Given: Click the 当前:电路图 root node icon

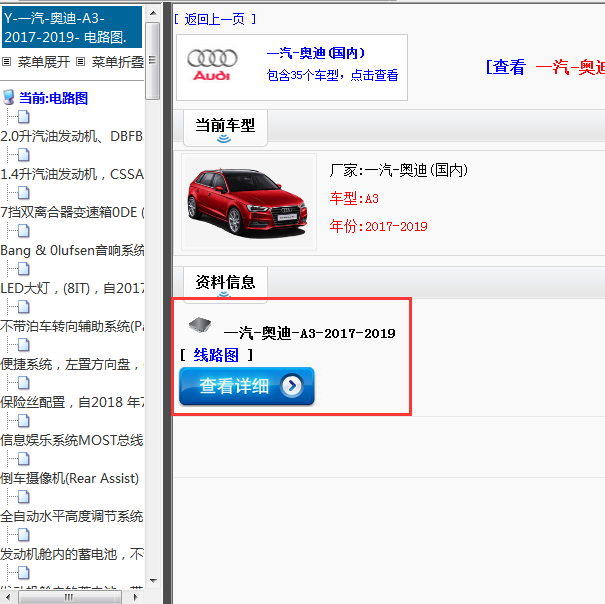Looking at the screenshot, I should point(8,98).
